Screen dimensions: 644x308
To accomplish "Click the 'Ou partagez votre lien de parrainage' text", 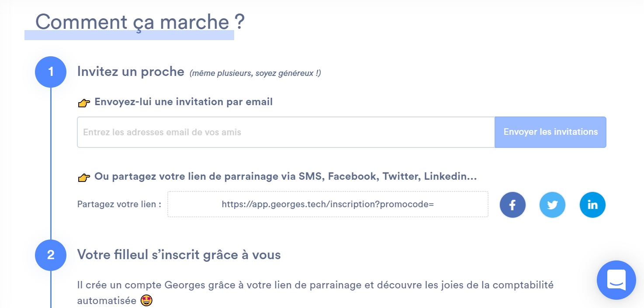I will 285,177.
